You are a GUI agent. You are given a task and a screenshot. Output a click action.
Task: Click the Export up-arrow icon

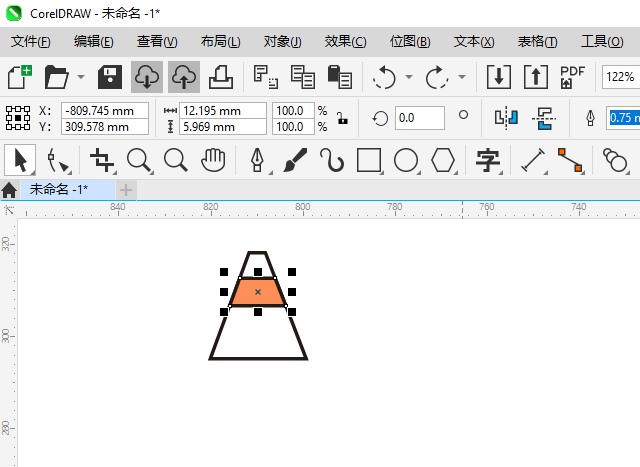tap(536, 77)
